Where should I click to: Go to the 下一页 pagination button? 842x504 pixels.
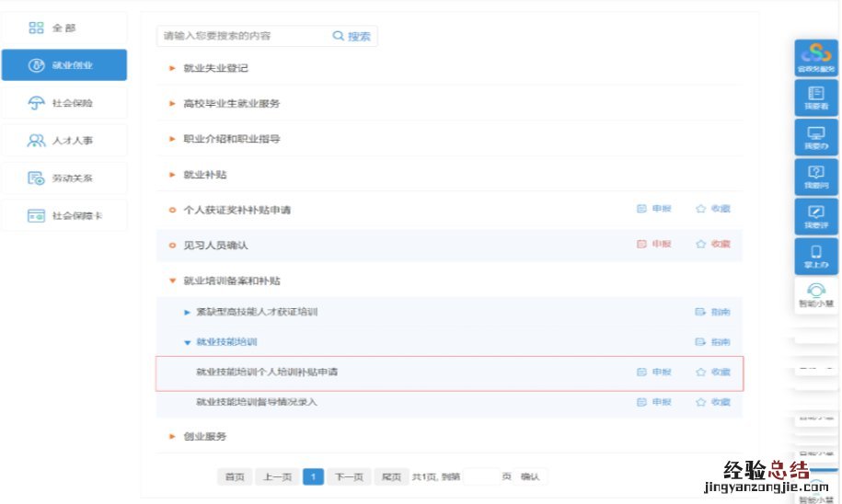coord(348,476)
